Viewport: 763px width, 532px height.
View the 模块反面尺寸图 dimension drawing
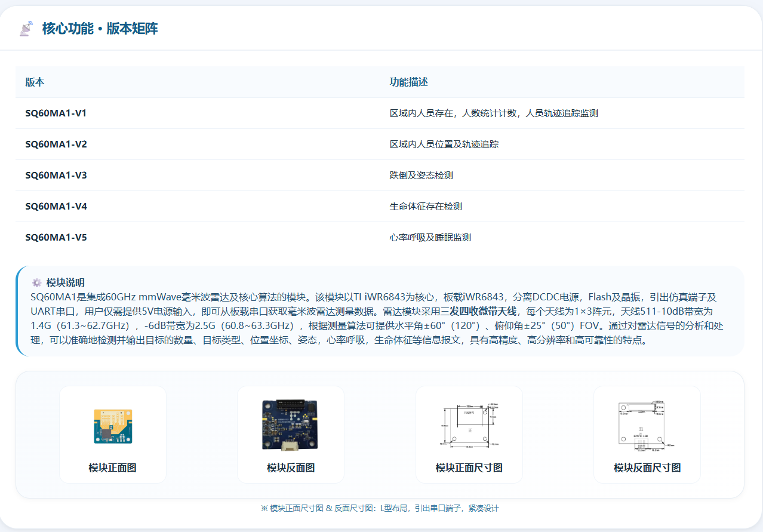click(x=647, y=425)
